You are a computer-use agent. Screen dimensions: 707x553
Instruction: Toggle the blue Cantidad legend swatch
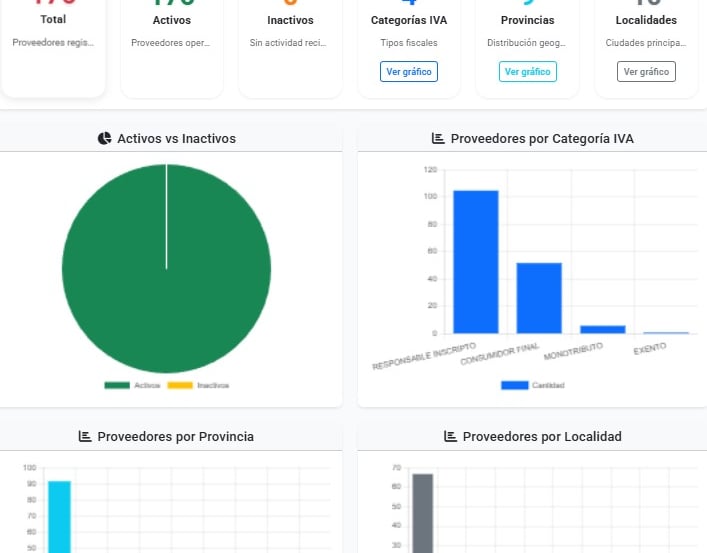tap(514, 385)
